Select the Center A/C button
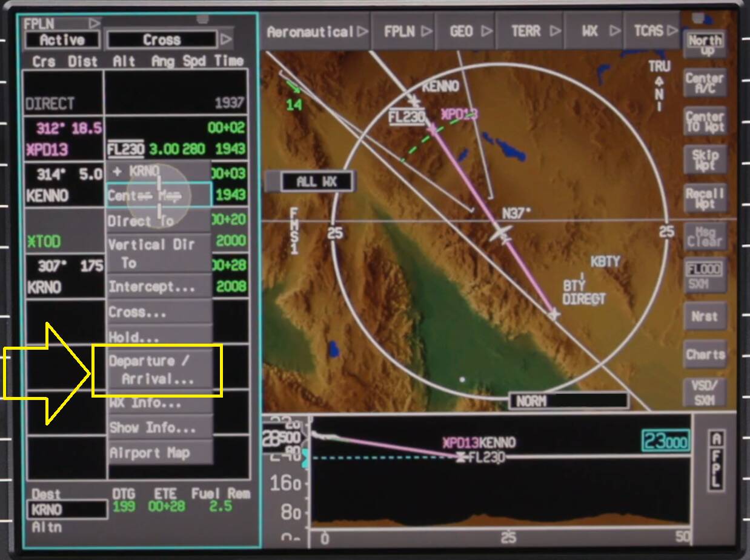The width and height of the screenshot is (750, 560). click(705, 83)
